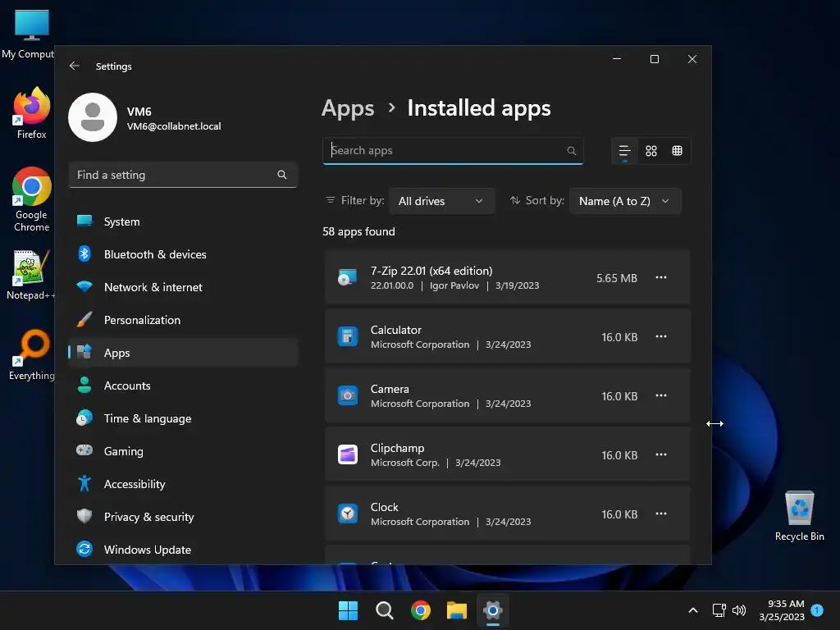
Task: Open System settings
Action: click(x=183, y=221)
